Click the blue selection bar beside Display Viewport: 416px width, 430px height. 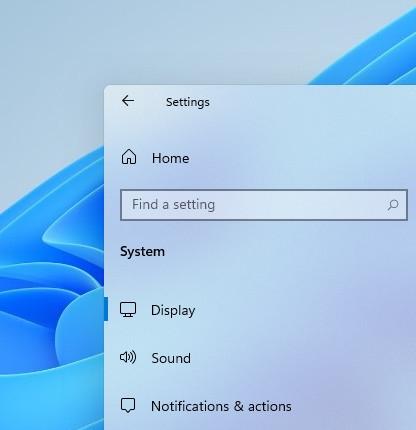pyautogui.click(x=106, y=309)
